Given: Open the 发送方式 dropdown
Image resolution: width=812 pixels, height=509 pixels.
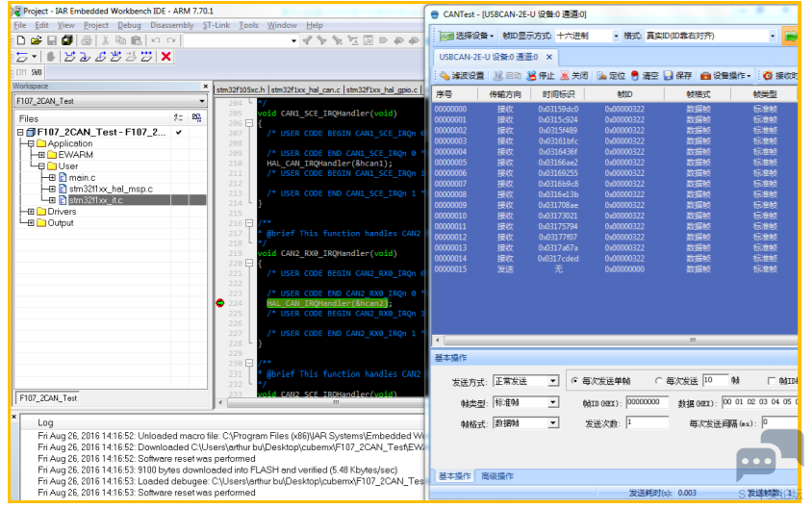Looking at the screenshot, I should [526, 381].
